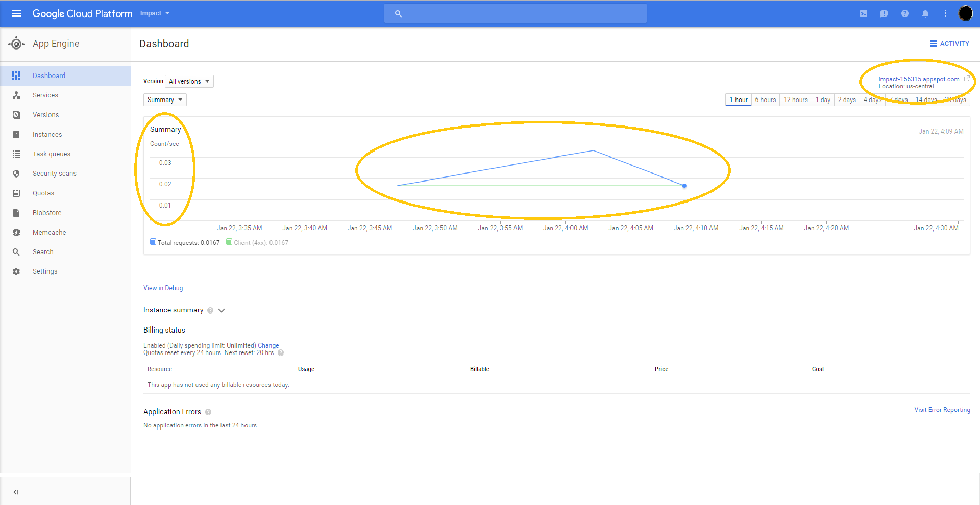Click the Cost column header
The image size is (980, 505).
click(818, 369)
